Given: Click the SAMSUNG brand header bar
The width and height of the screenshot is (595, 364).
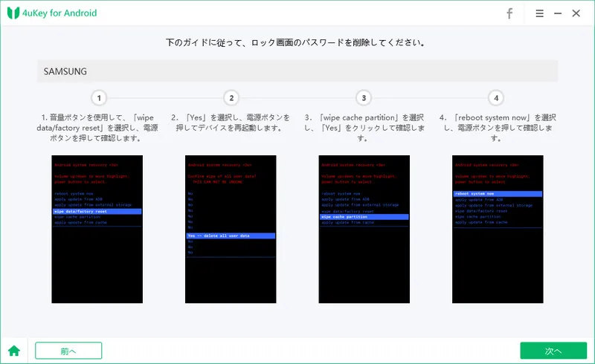Looking at the screenshot, I should pos(297,71).
